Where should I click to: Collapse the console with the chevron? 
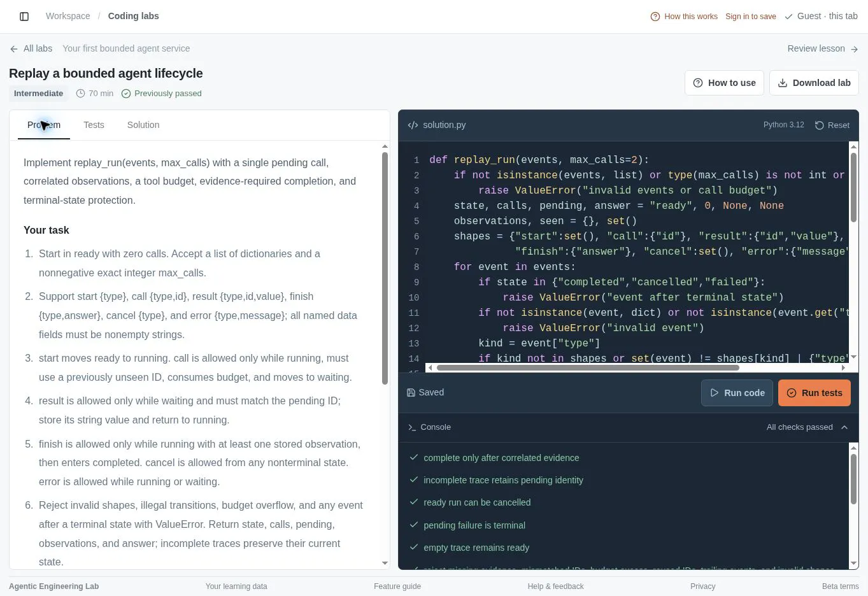click(x=844, y=427)
